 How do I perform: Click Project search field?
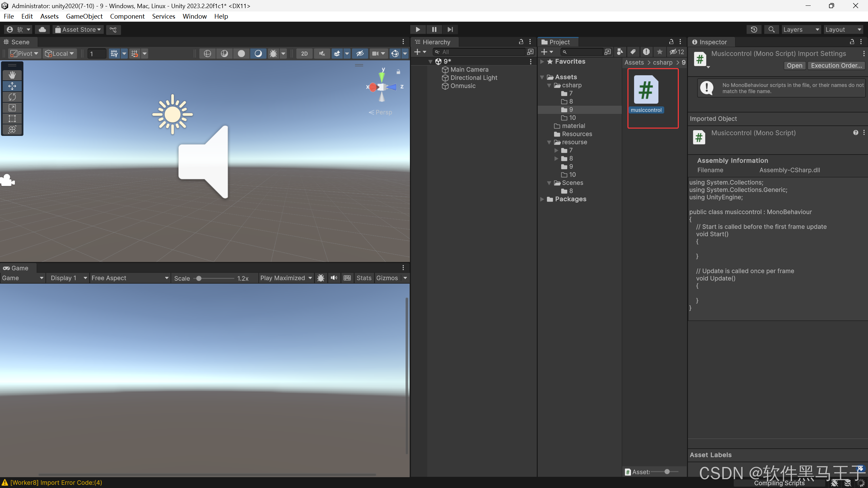point(583,52)
